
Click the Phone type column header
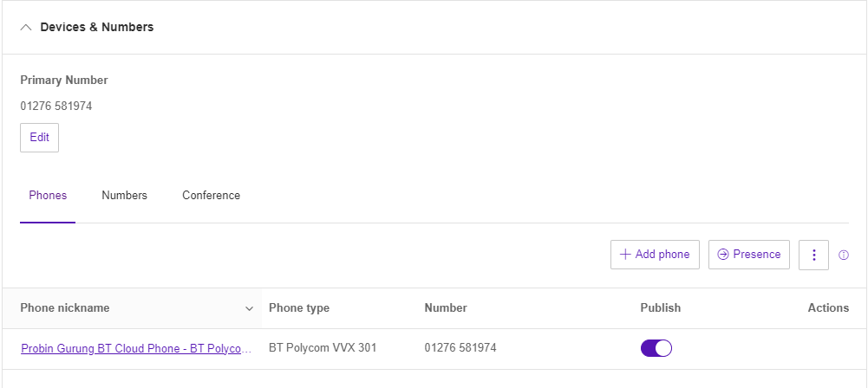pyautogui.click(x=299, y=307)
